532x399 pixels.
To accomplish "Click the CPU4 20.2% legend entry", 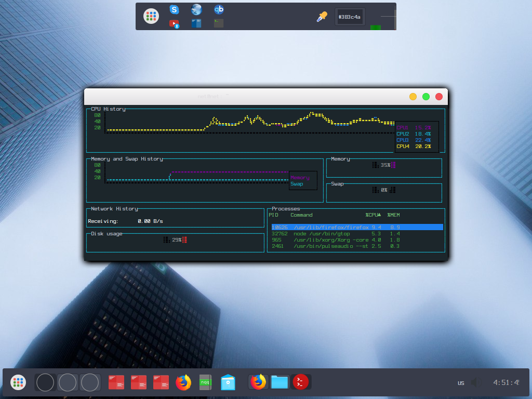I will (414, 147).
